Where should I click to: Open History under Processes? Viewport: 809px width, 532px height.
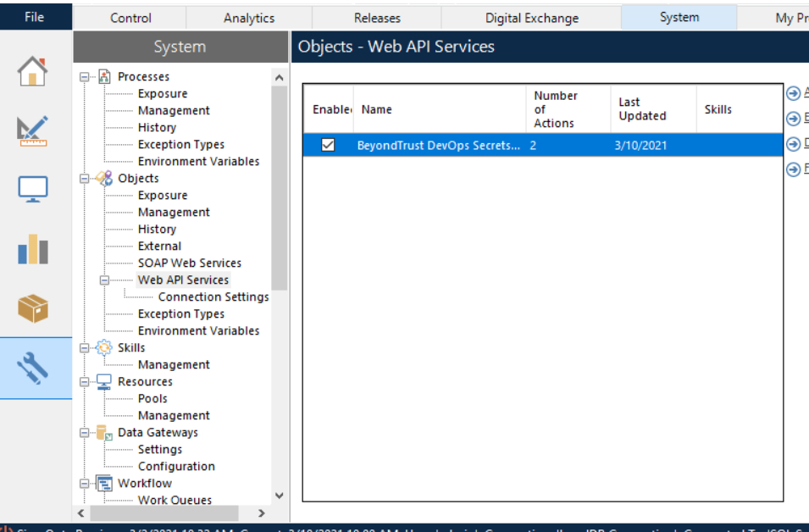pos(157,127)
